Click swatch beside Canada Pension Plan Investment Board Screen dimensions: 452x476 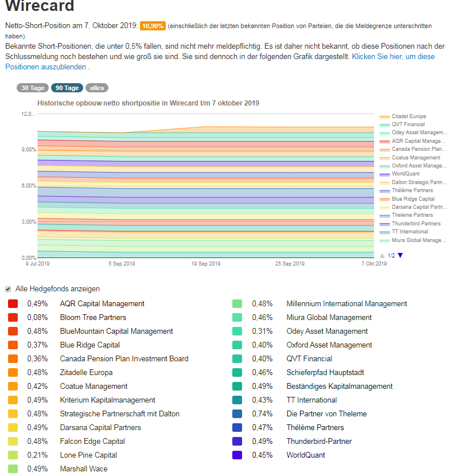click(x=13, y=358)
